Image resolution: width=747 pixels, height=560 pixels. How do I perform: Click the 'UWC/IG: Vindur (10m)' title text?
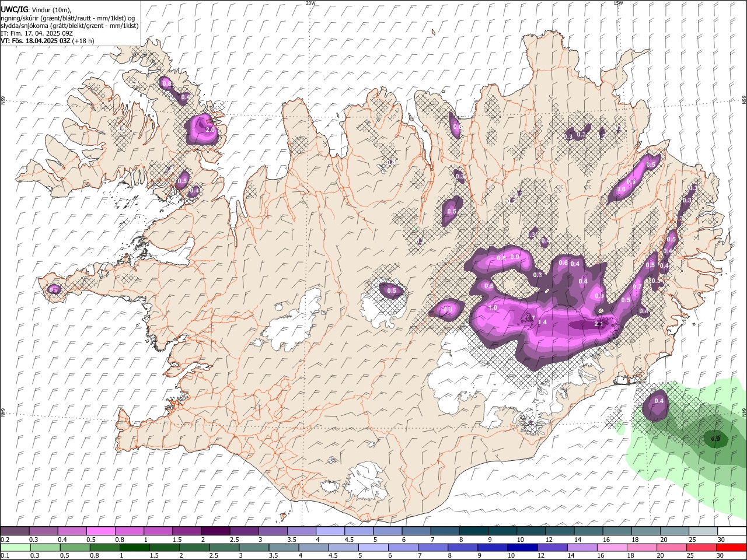click(x=36, y=10)
